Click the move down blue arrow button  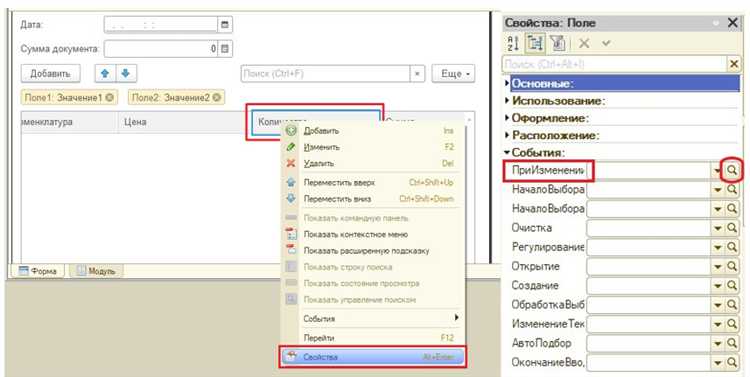125,74
